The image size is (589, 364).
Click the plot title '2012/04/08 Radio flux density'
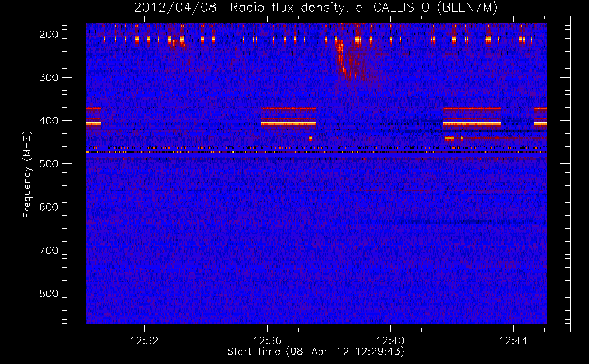pyautogui.click(x=316, y=7)
